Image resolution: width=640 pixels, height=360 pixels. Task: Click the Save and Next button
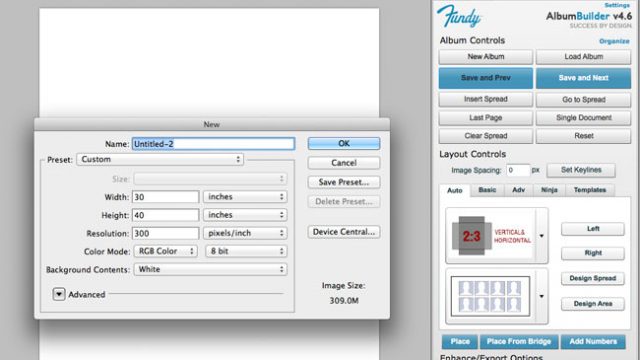(x=583, y=78)
